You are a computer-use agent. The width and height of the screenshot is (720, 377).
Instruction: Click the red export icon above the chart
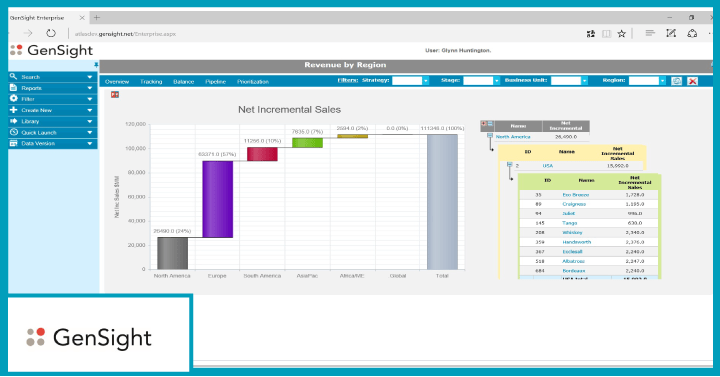(x=115, y=95)
